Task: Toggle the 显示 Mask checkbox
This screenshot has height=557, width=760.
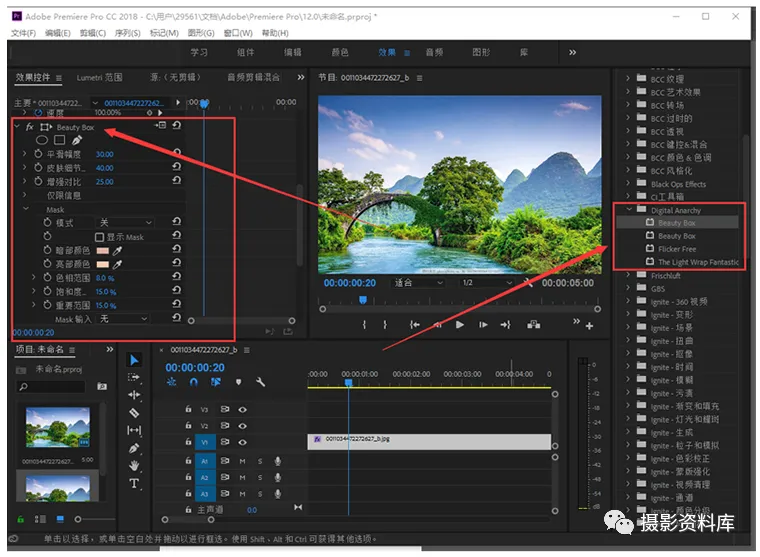Action: [99, 237]
